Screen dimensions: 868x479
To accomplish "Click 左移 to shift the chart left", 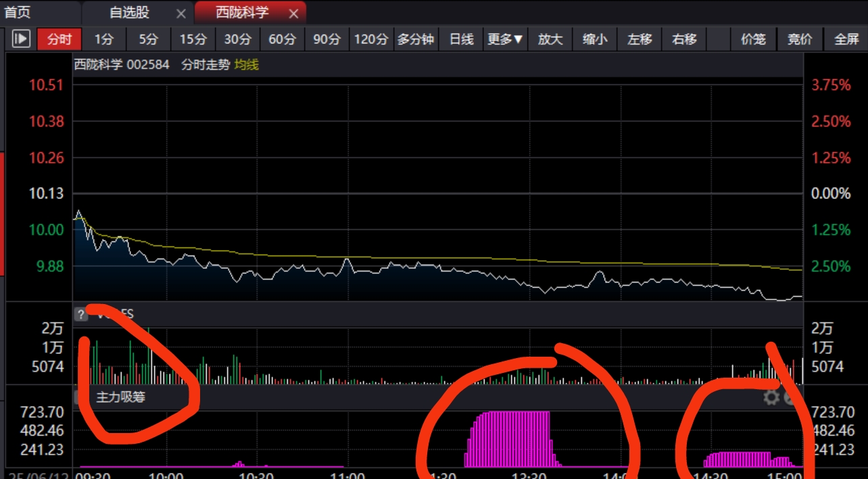I will [x=640, y=39].
